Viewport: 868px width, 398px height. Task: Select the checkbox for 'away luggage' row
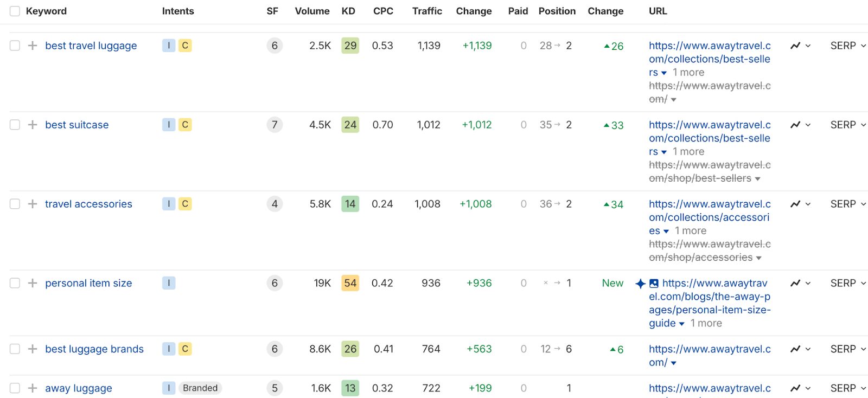pyautogui.click(x=15, y=388)
